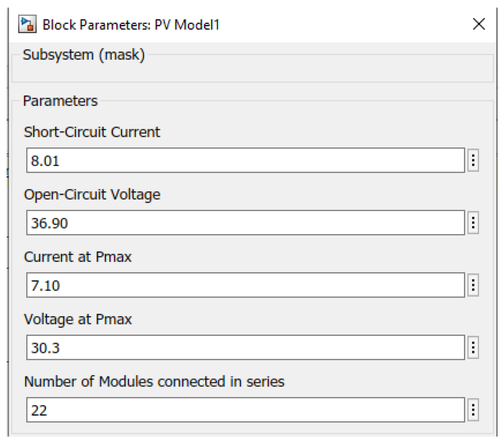The height and width of the screenshot is (442, 504).
Task: Click the "Voltage at Pmax" label
Action: (78, 319)
